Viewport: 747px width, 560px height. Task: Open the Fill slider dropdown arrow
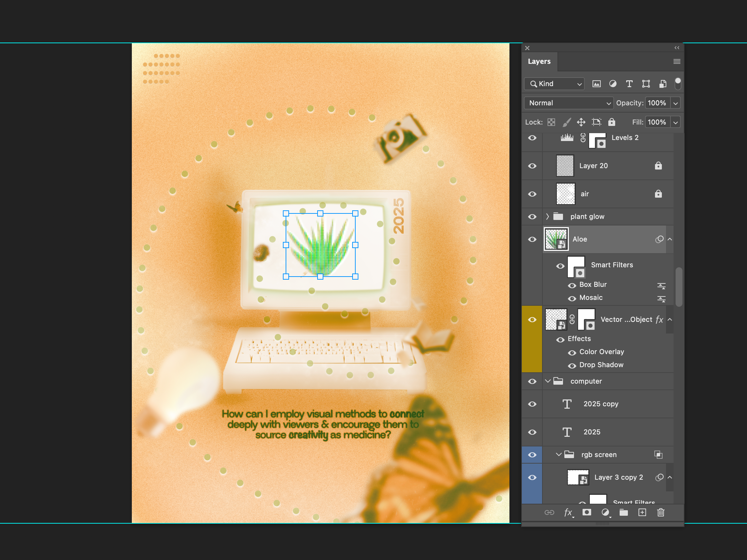pos(676,122)
